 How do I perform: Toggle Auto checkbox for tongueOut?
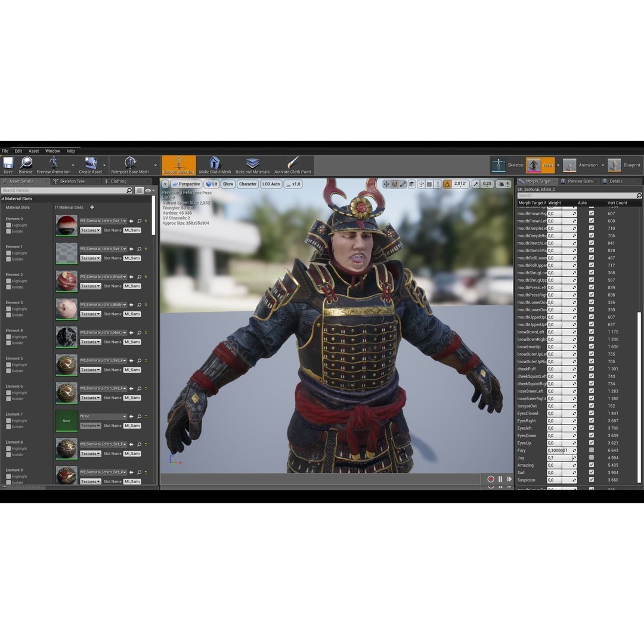[x=592, y=405]
